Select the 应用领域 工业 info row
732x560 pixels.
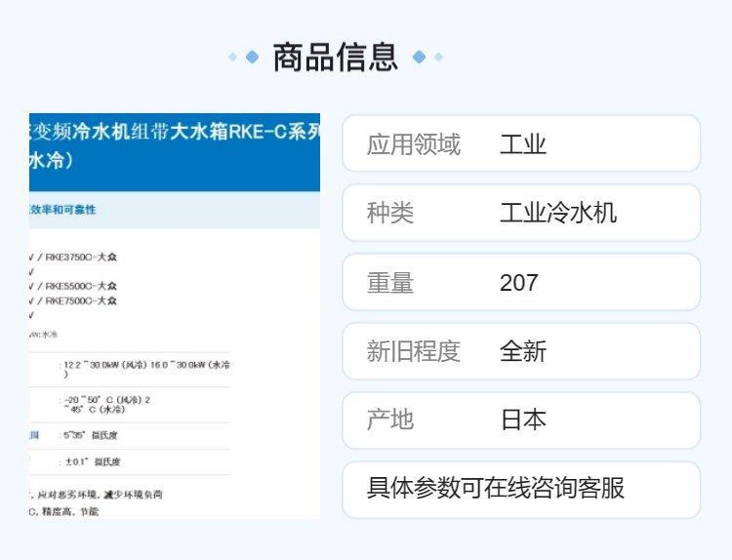pos(521,143)
